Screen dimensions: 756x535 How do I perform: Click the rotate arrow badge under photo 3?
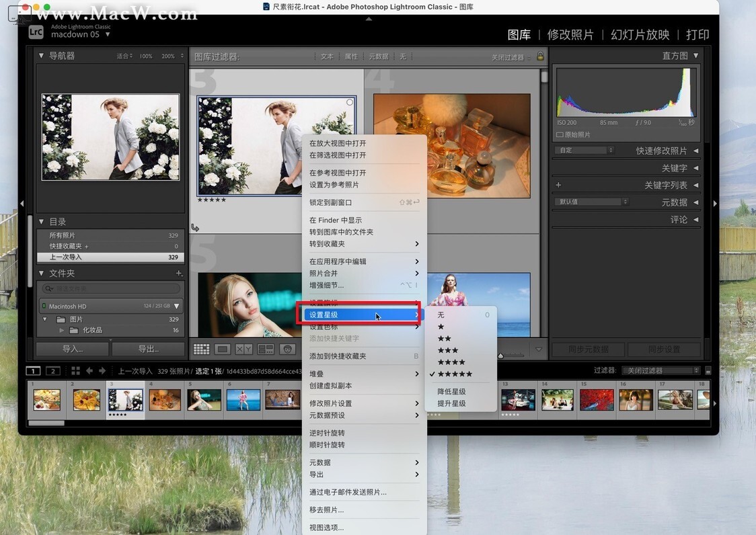click(x=195, y=227)
